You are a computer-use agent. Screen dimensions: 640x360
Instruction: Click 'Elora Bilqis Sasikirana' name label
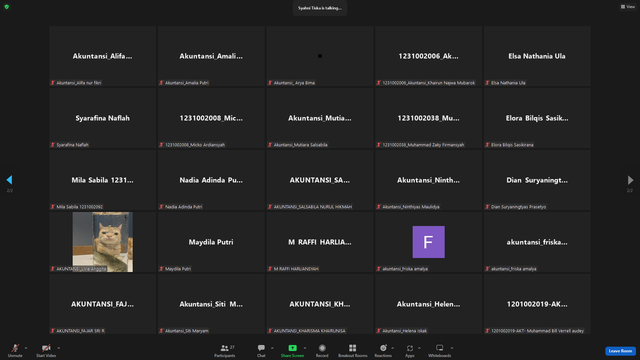(x=512, y=145)
